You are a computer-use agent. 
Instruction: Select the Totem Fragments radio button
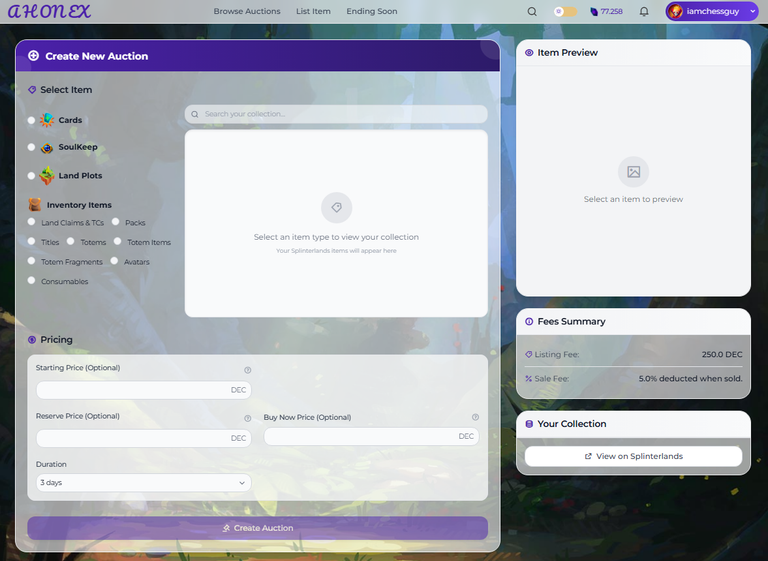(x=31, y=261)
